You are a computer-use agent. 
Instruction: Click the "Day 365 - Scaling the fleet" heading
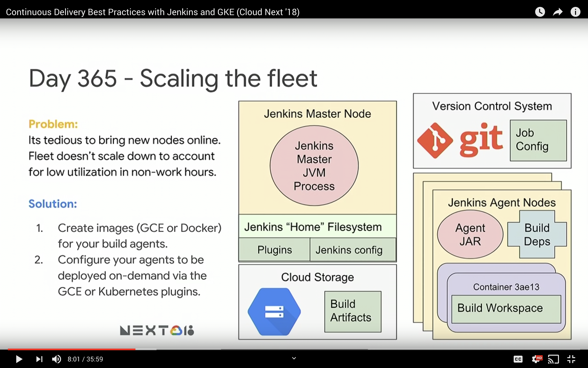(173, 79)
